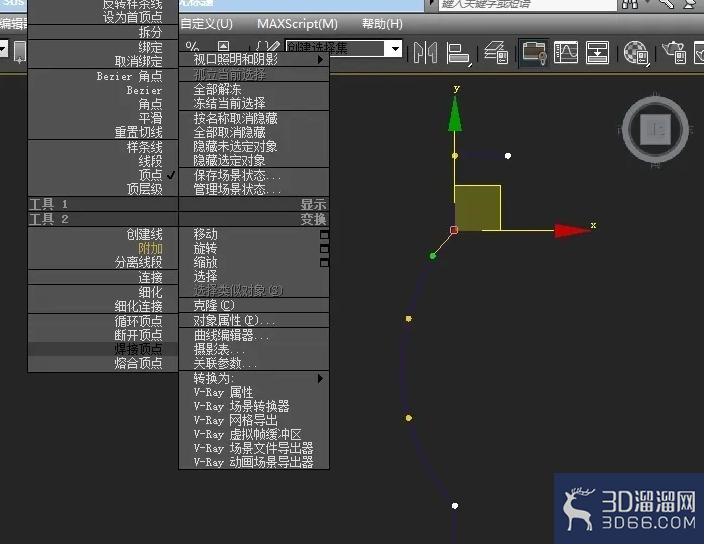Choose 熔合顶点 menu entry
704x544 pixels.
pyautogui.click(x=103, y=363)
